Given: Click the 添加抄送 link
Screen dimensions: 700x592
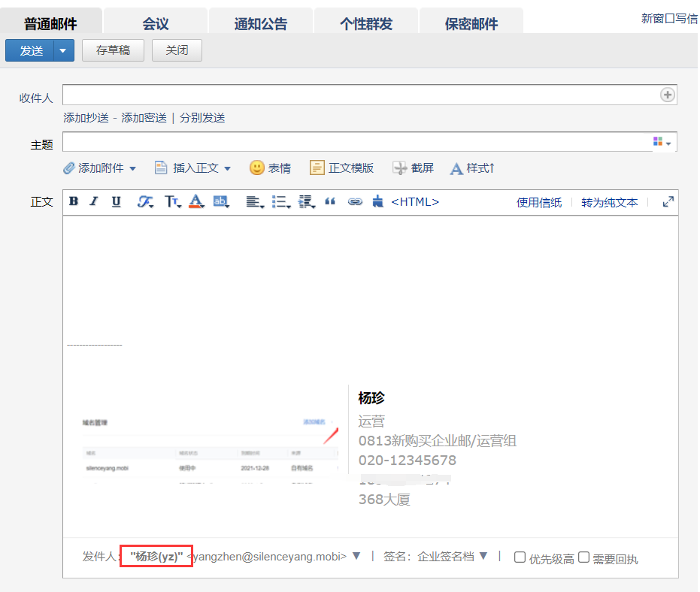Looking at the screenshot, I should pyautogui.click(x=85, y=118).
